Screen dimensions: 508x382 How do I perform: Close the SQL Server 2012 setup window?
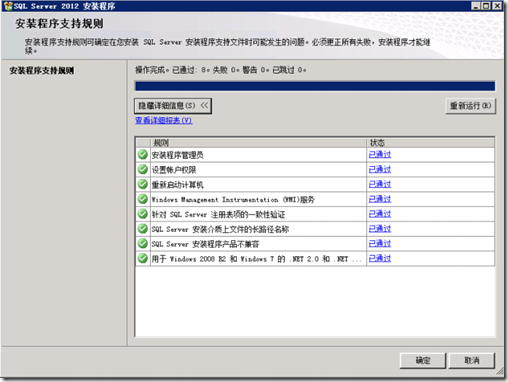click(497, 6)
